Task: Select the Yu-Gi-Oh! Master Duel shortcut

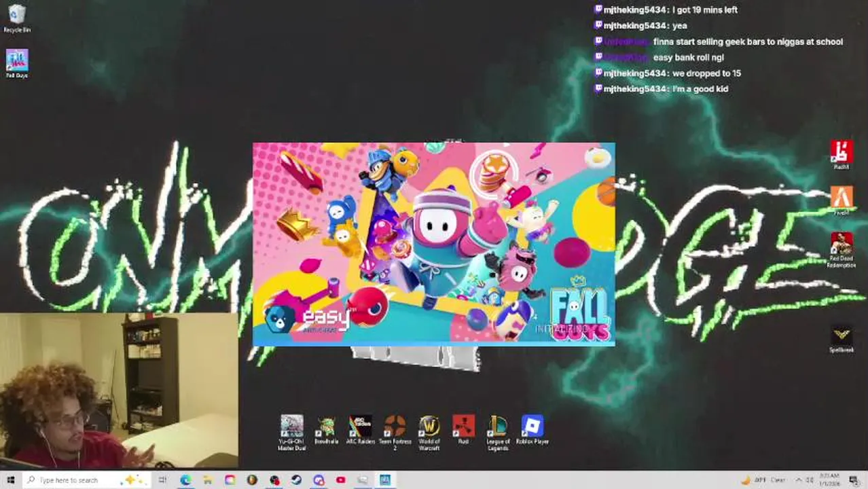Action: [x=292, y=433]
